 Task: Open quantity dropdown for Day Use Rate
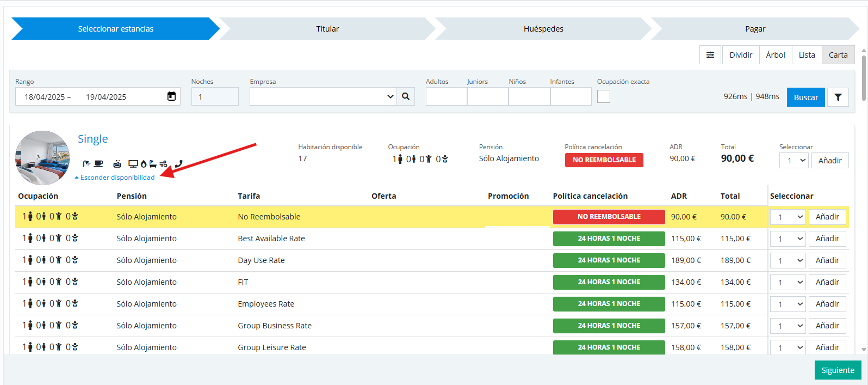[788, 260]
